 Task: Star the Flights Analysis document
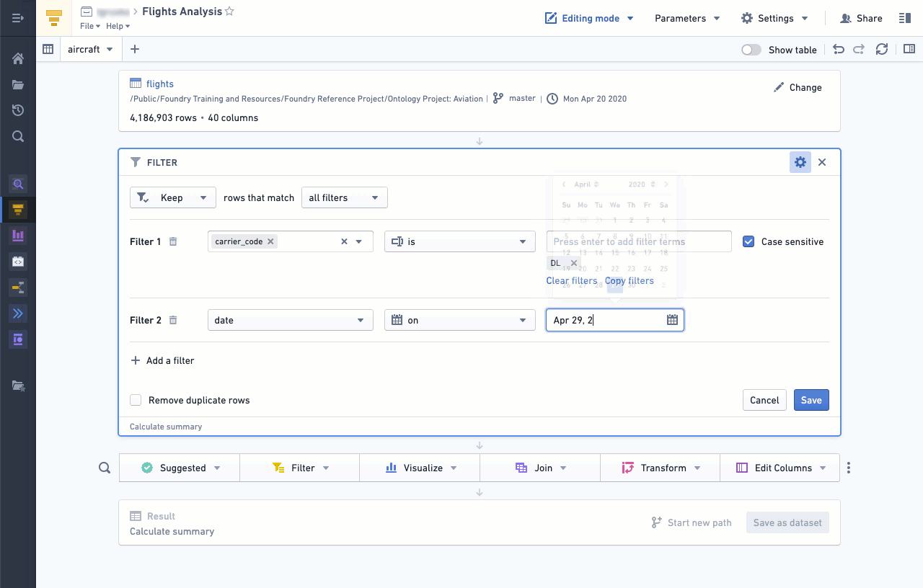coord(229,12)
